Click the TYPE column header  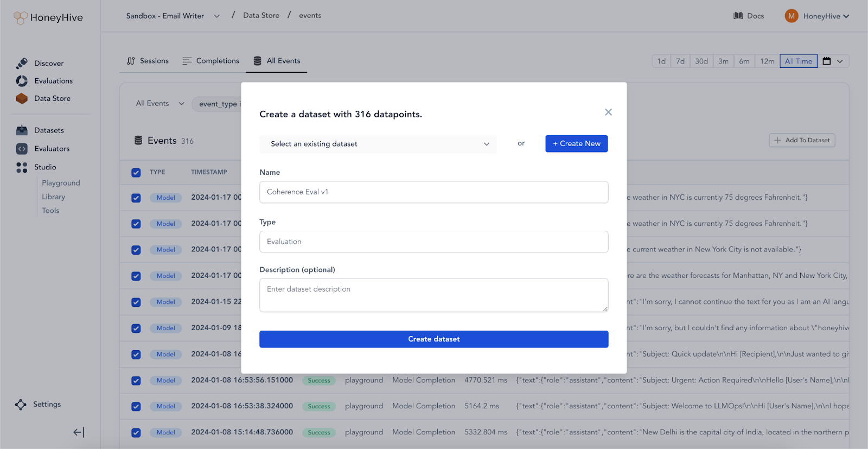[x=157, y=172]
